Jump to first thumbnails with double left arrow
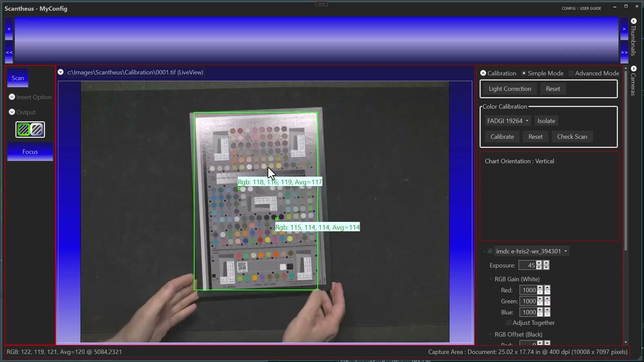 [9, 52]
